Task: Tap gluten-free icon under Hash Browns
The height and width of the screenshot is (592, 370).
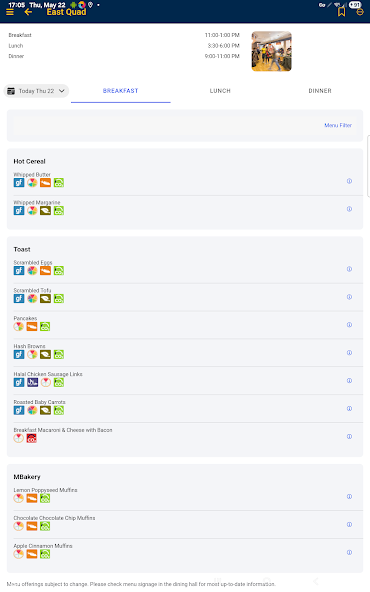Action: (19, 355)
